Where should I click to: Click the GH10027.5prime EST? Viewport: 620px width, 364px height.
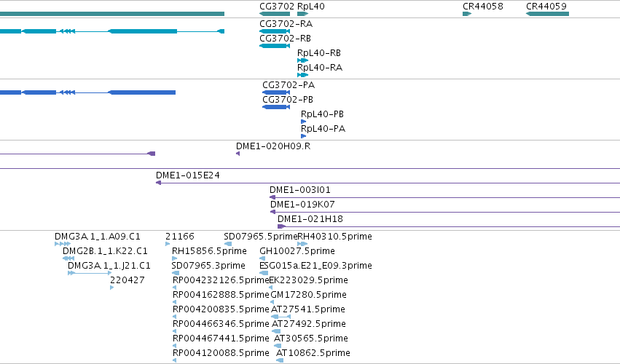(x=262, y=258)
